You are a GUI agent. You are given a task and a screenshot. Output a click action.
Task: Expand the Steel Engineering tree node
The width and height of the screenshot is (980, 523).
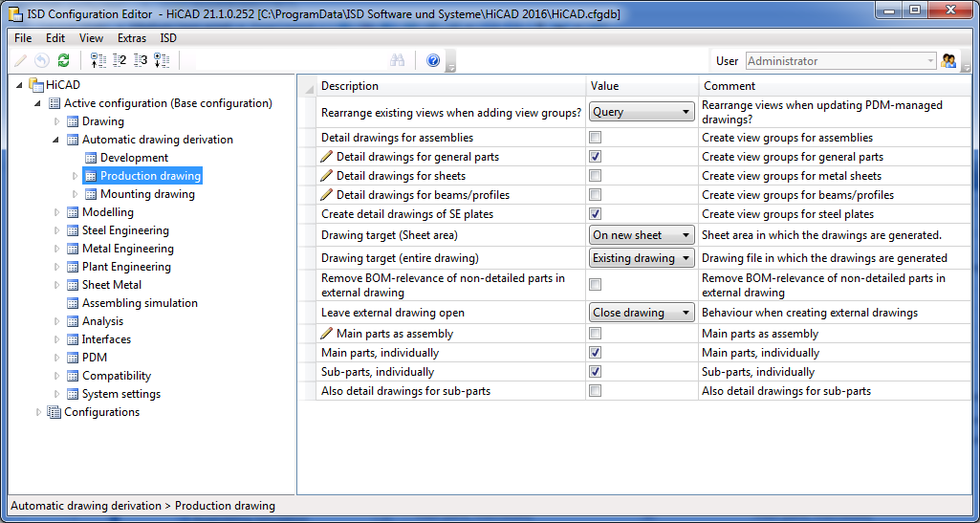[x=57, y=230]
